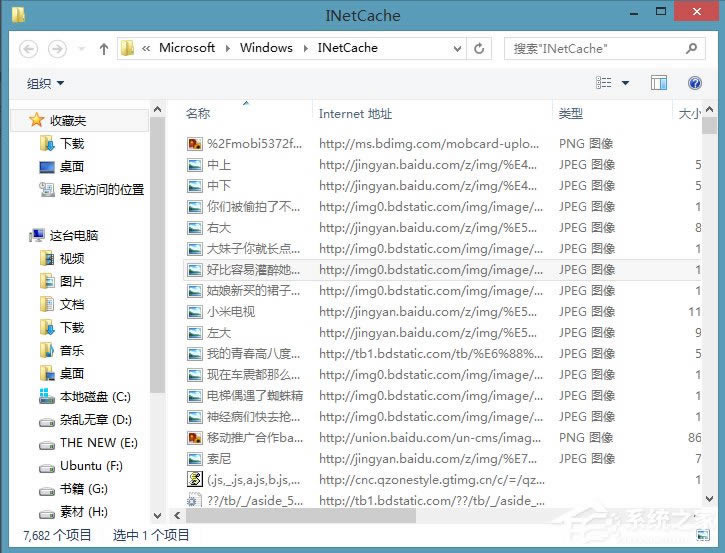The width and height of the screenshot is (725, 553).
Task: Select the file icon for 索尼
Action: click(x=195, y=459)
